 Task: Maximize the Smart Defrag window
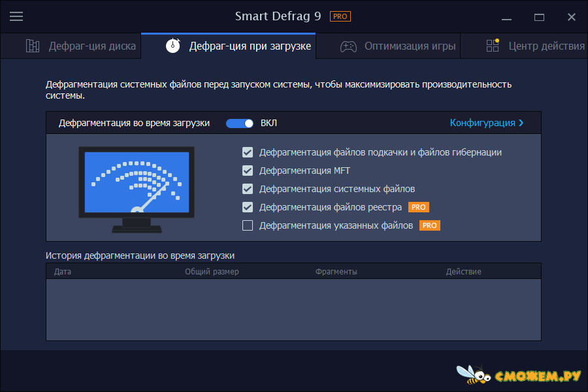click(x=539, y=17)
